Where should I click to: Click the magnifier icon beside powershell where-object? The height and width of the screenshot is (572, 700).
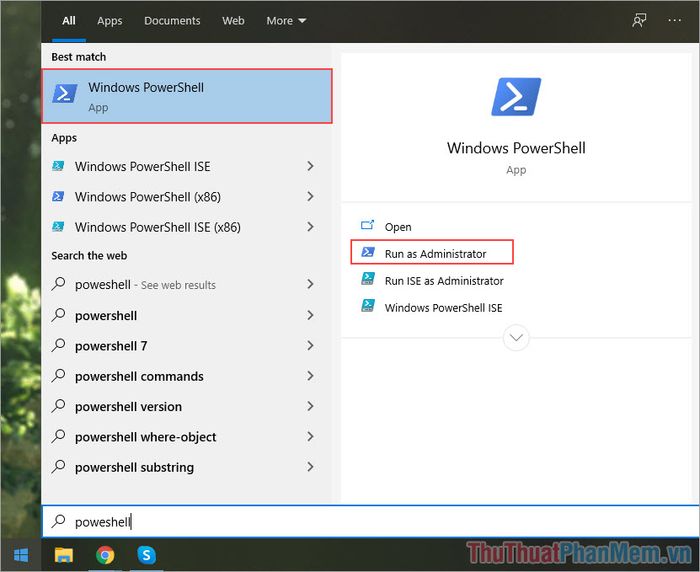tap(58, 436)
